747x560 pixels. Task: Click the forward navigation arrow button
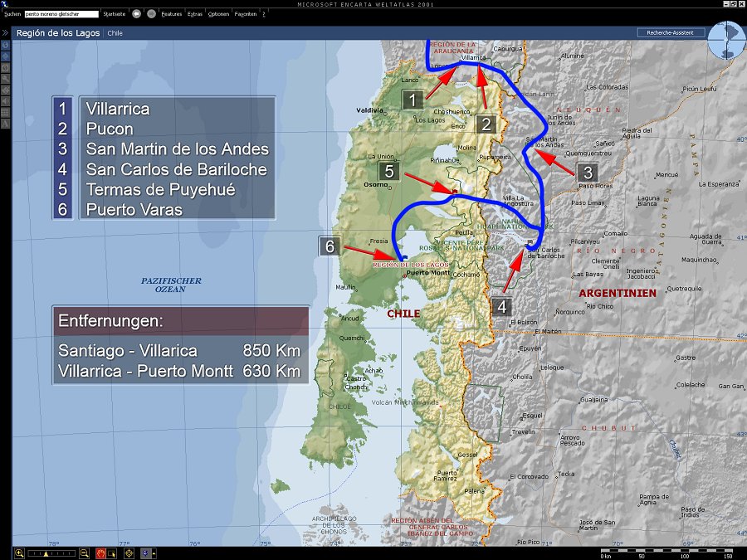coord(150,14)
